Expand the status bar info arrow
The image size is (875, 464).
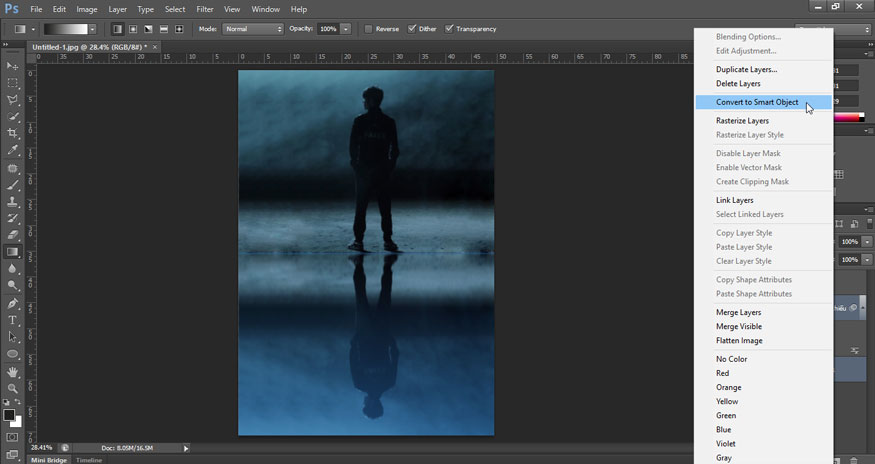[x=186, y=448]
